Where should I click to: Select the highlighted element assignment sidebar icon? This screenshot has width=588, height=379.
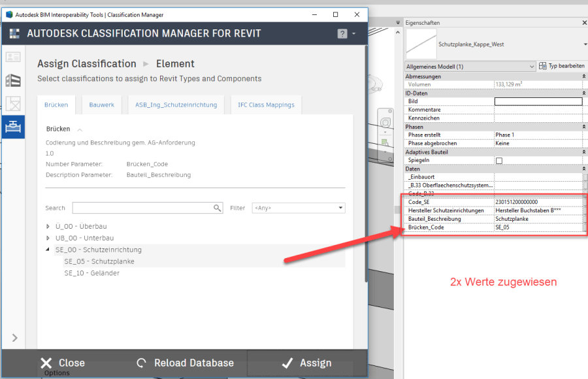click(13, 127)
